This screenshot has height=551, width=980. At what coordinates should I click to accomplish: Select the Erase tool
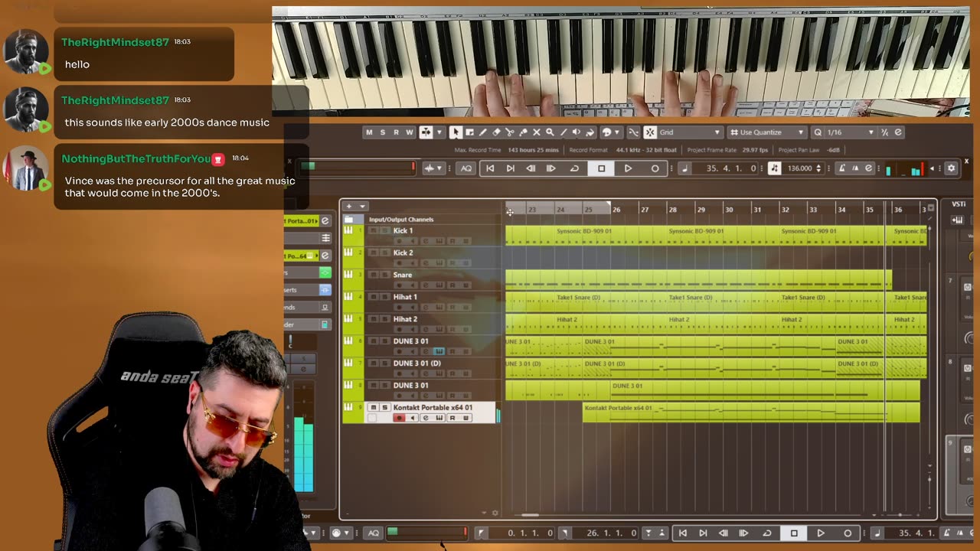point(496,132)
